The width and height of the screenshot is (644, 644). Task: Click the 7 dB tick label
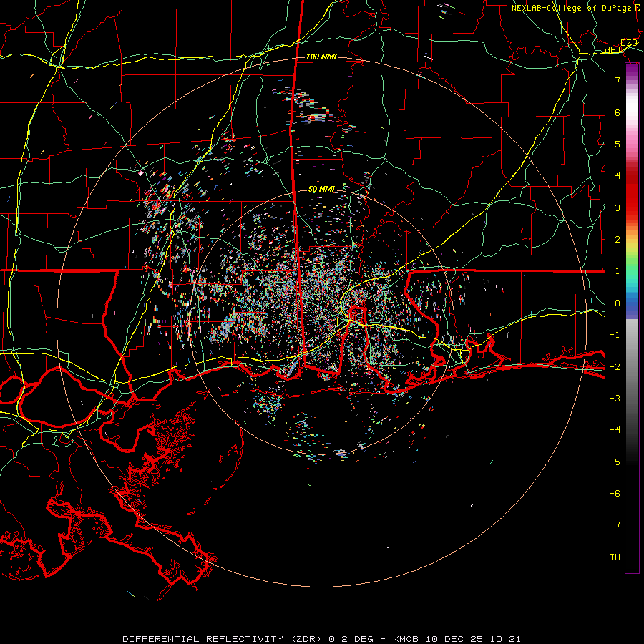click(618, 80)
